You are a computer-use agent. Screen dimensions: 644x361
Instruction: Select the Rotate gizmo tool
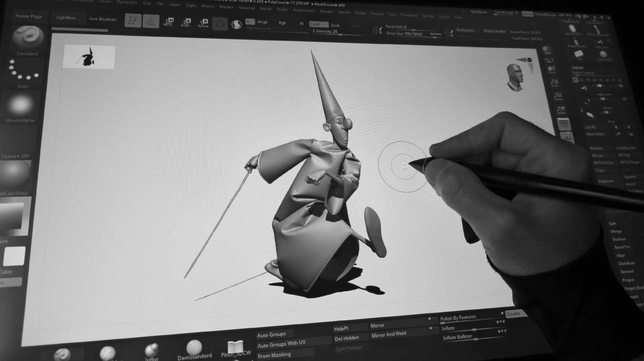coord(203,23)
